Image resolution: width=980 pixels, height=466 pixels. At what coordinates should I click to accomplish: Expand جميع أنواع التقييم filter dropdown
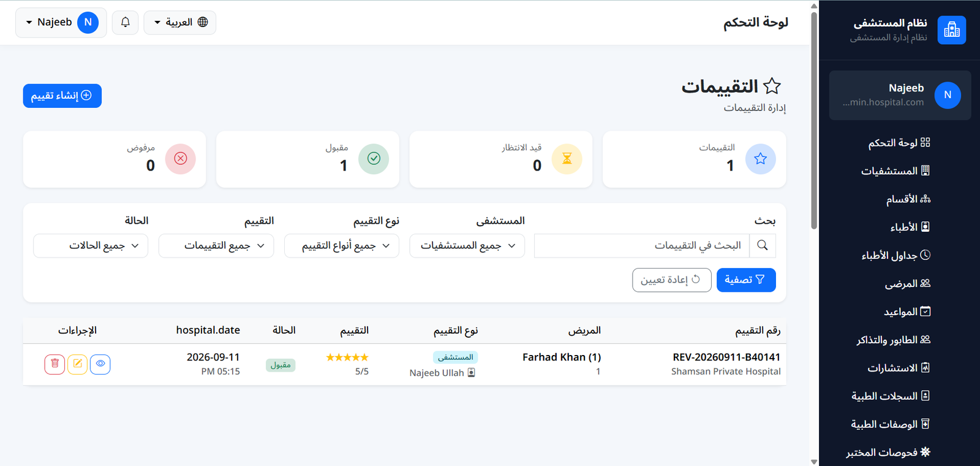click(342, 245)
